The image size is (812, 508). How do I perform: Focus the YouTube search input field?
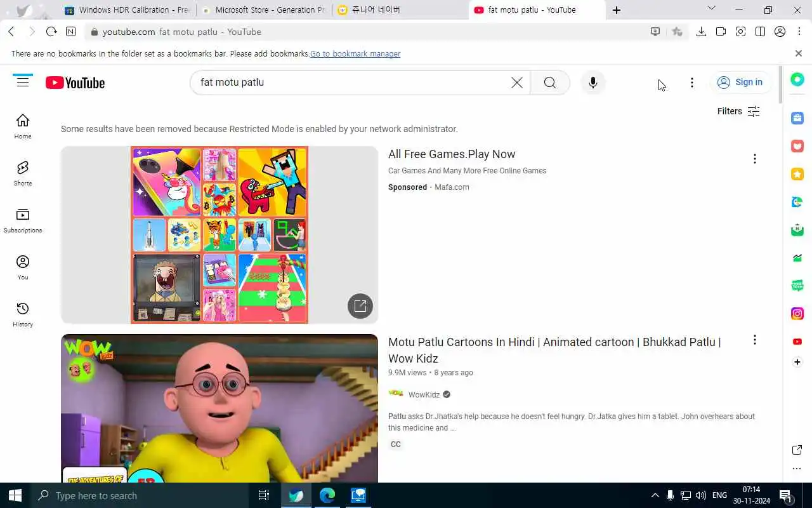click(352, 83)
